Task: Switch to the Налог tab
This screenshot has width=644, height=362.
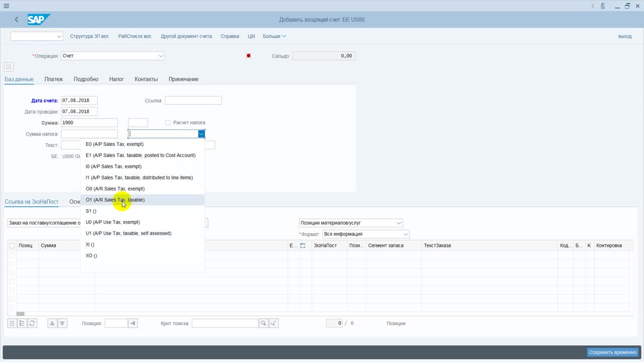Action: 116,79
